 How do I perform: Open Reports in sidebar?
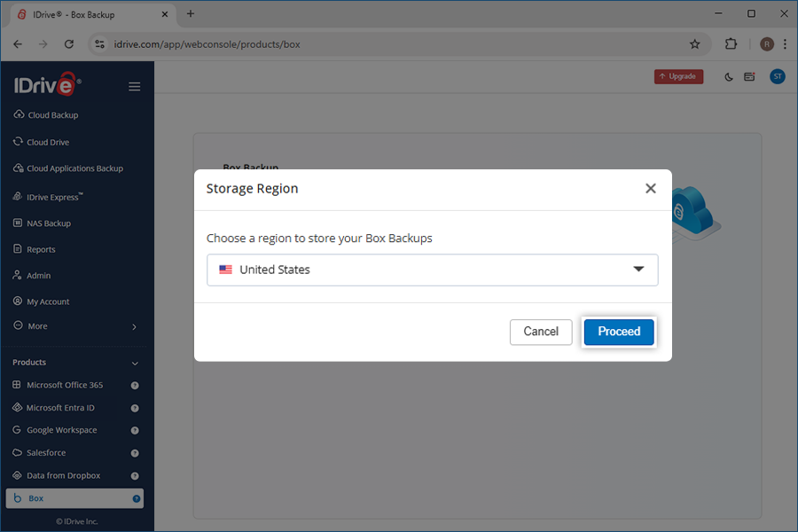point(34,249)
